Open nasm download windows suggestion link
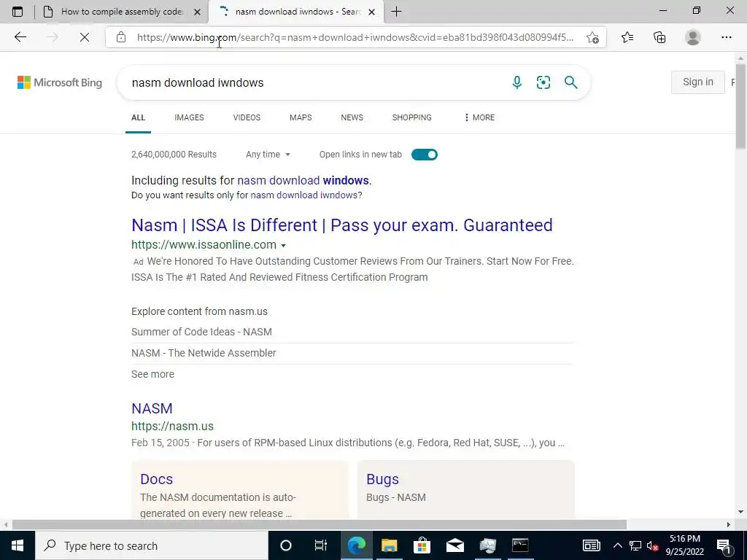Image resolution: width=747 pixels, height=560 pixels. point(303,181)
